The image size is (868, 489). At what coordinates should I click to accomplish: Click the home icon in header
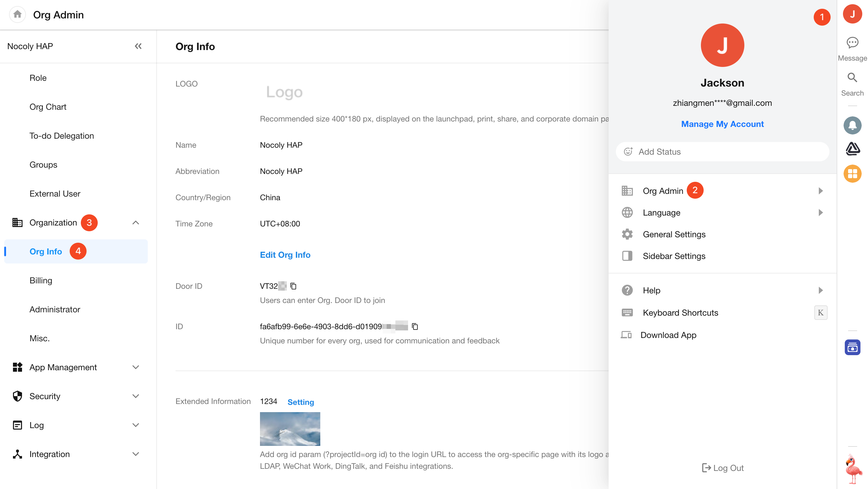(x=17, y=14)
